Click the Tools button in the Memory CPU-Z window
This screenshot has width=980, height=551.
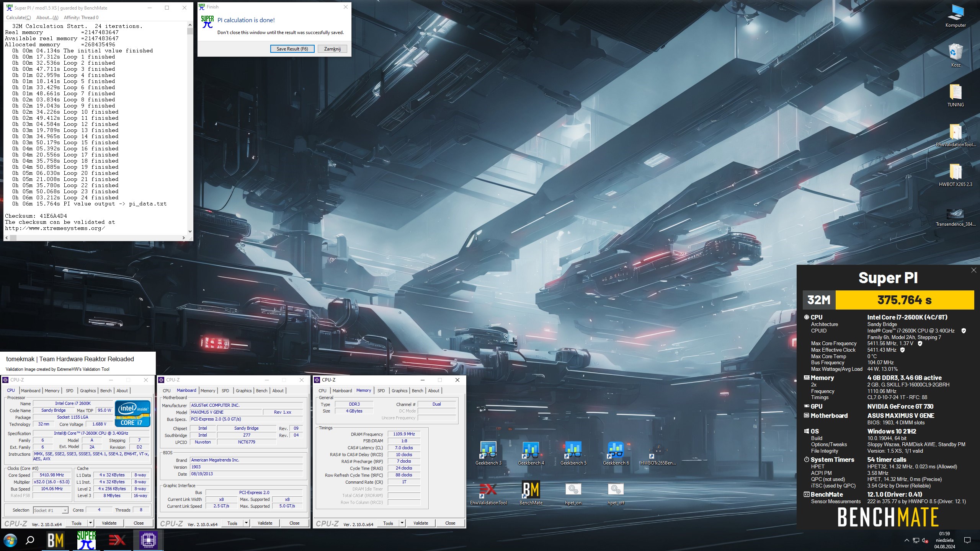pyautogui.click(x=388, y=523)
